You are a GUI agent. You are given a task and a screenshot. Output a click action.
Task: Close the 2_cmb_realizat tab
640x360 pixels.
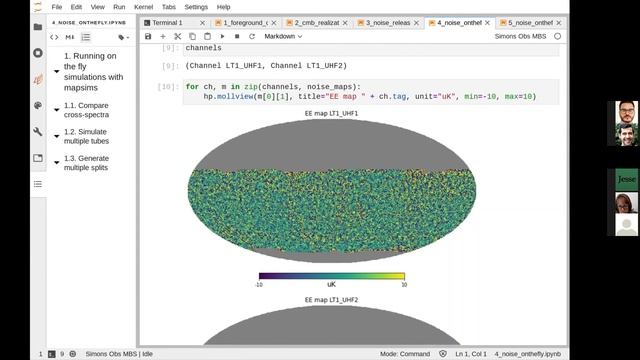pyautogui.click(x=345, y=23)
